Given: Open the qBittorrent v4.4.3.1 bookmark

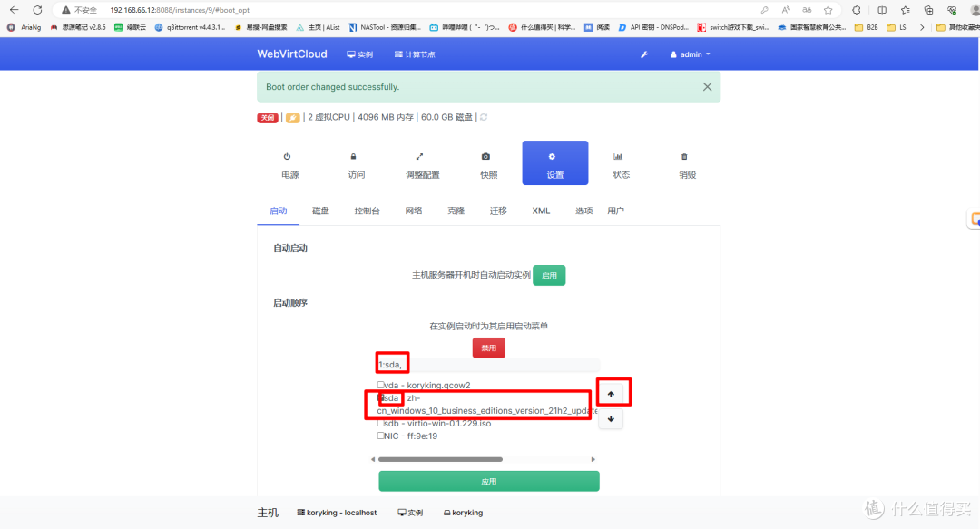Looking at the screenshot, I should click(x=190, y=27).
